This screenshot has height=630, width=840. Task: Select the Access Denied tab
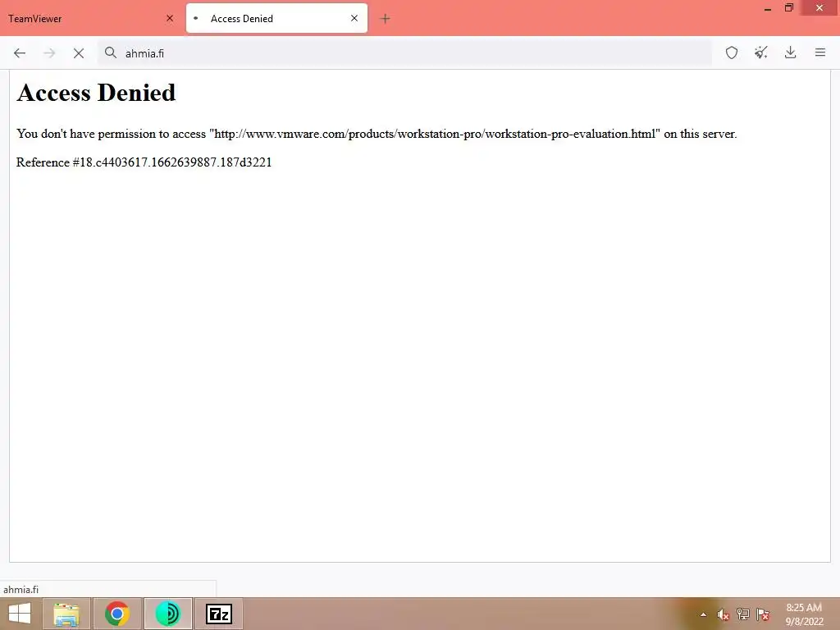(276, 18)
